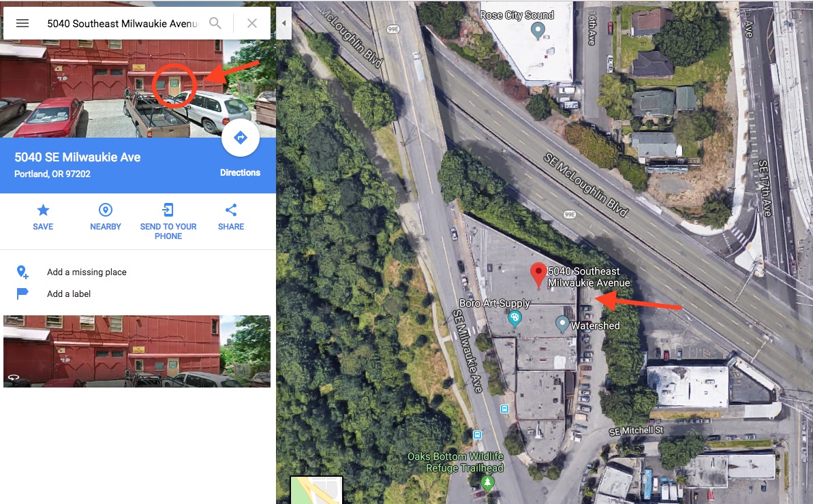Click the Rose City Sound marker
813x504 pixels.
538,31
